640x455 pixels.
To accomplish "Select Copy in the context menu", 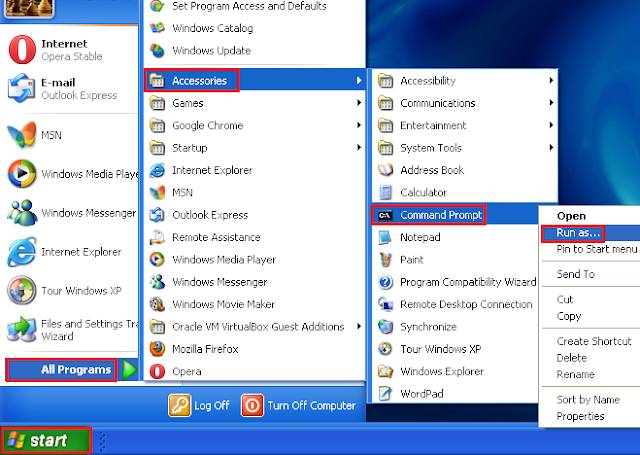I will [569, 316].
